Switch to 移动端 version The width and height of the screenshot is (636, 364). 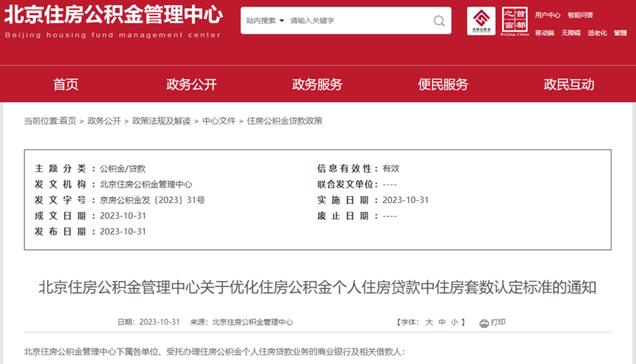(544, 33)
